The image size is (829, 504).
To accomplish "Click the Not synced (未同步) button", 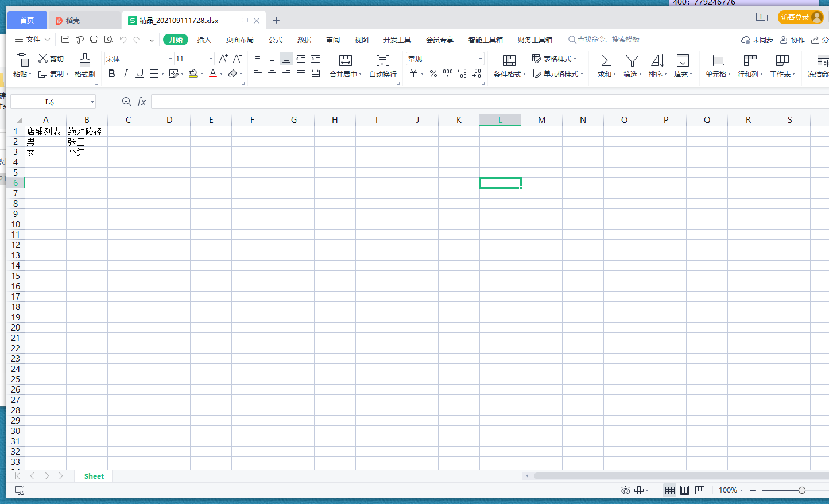I will point(757,40).
